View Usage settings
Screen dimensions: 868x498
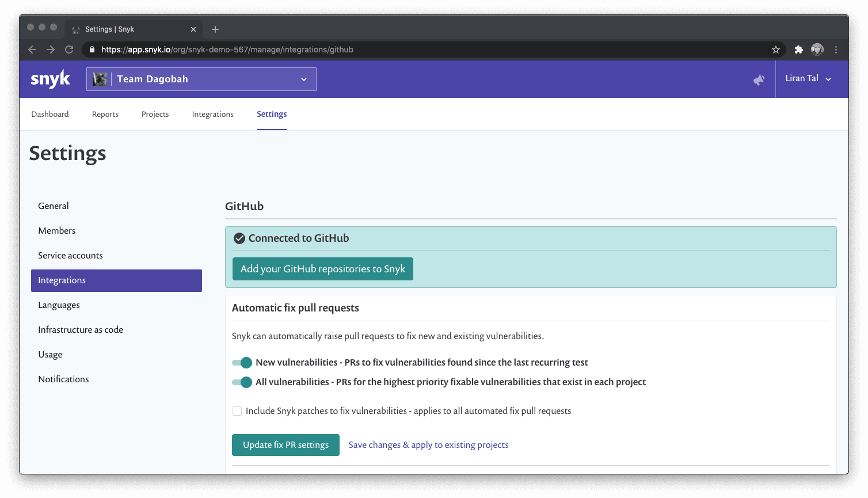click(x=116, y=355)
